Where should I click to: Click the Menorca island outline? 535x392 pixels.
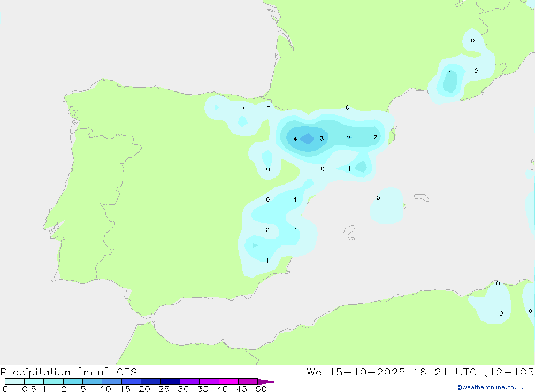click(x=422, y=197)
